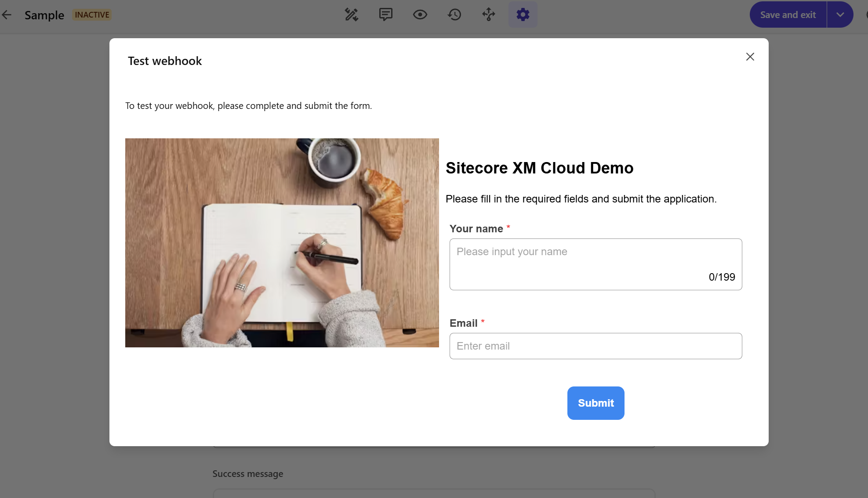Open the workflow branching arrows icon
The image size is (868, 498).
tap(489, 15)
